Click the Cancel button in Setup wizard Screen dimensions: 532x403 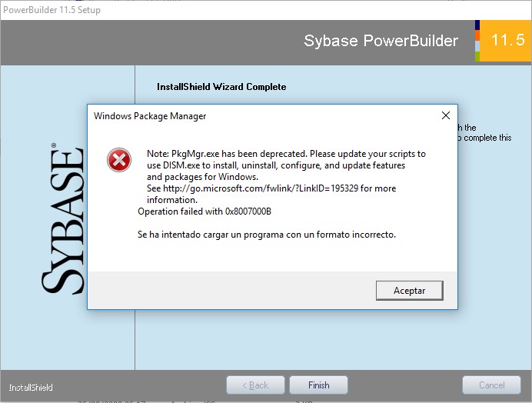(x=491, y=385)
